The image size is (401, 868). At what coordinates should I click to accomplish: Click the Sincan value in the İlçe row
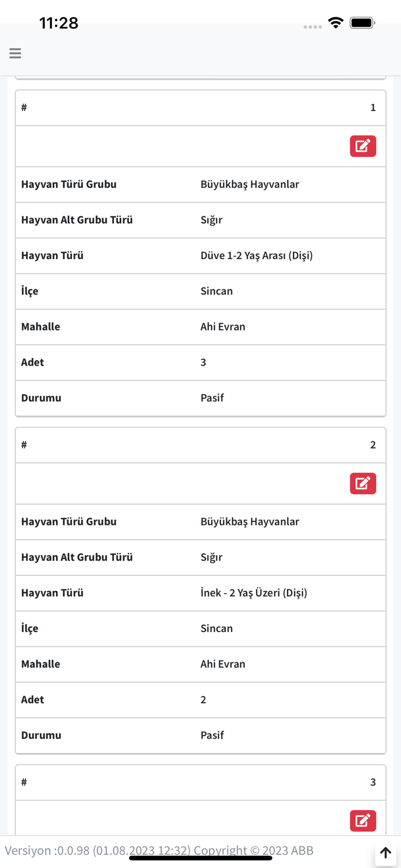(216, 291)
